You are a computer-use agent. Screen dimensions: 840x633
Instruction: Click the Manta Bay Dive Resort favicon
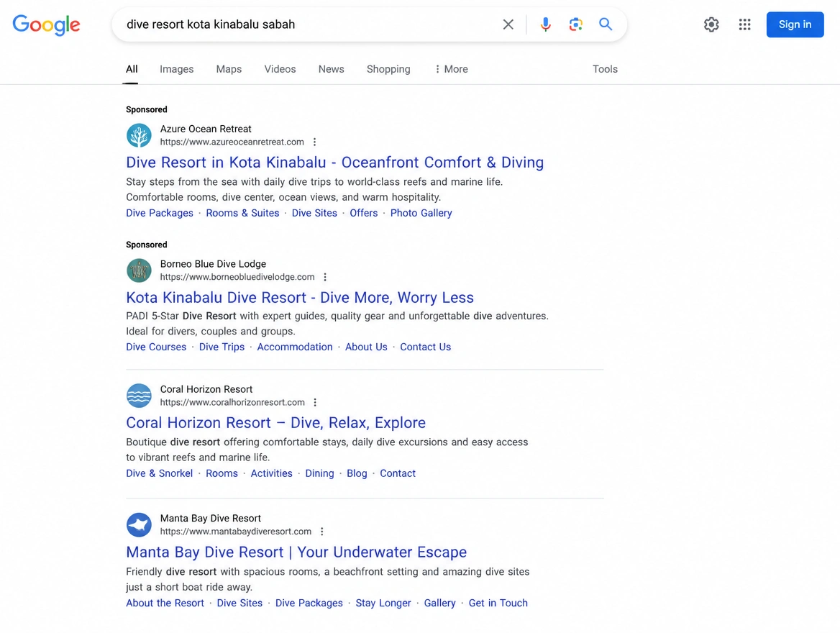[139, 525]
